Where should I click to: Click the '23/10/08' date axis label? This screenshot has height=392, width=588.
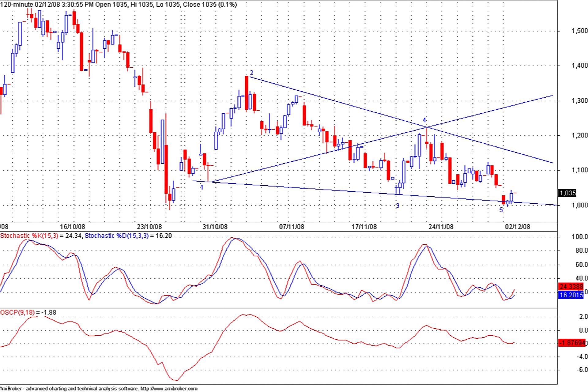(x=149, y=227)
